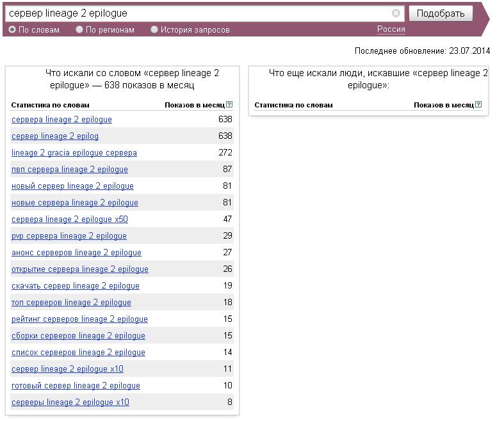Click right panel 'Показов в месяц' header text
The height and width of the screenshot is (421, 504).
(444, 105)
